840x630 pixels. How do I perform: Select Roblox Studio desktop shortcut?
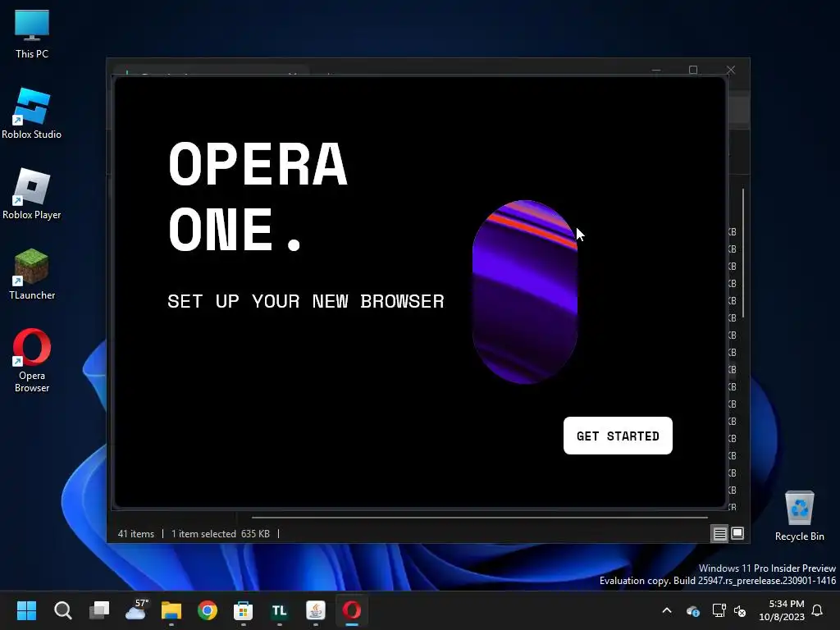[x=32, y=114]
